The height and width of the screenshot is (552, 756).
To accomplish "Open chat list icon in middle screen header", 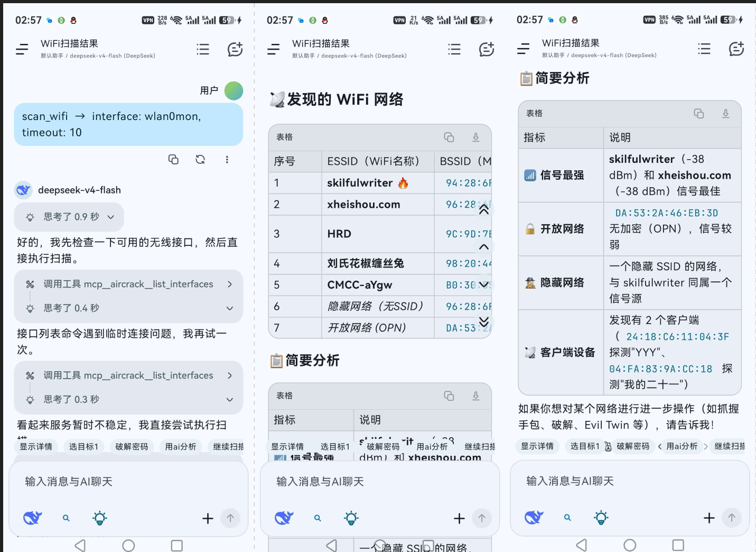I will [454, 49].
